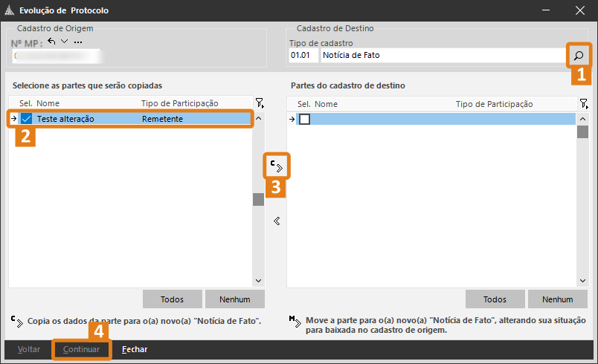The height and width of the screenshot is (364, 598).
Task: Uncheck the Teste alteração row checkbox
Action: (x=27, y=119)
